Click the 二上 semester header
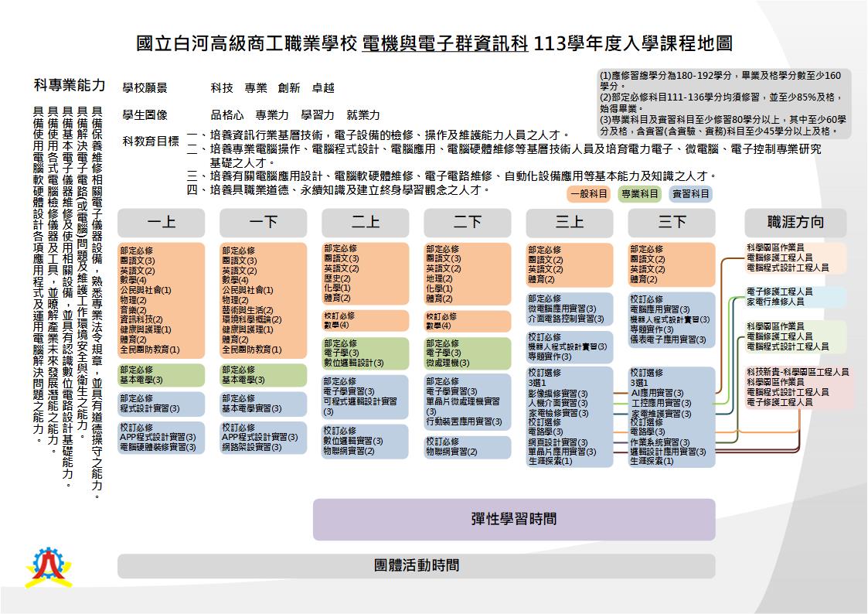868x614 pixels. pyautogui.click(x=366, y=223)
